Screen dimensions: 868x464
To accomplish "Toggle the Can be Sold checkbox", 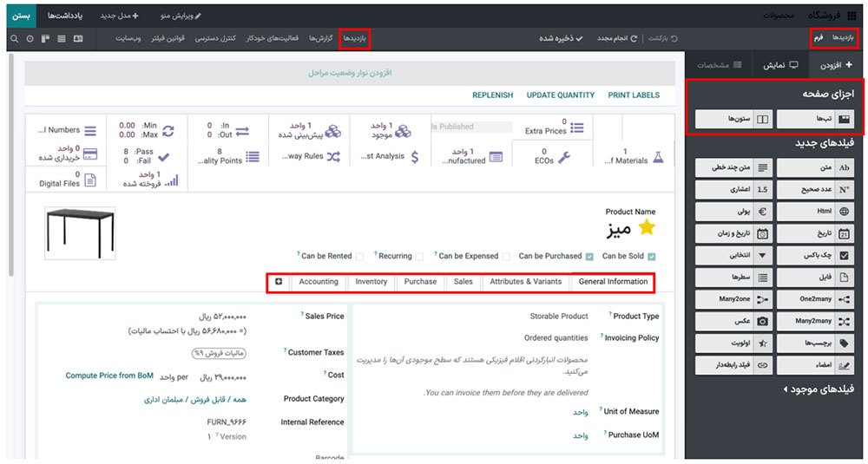I will pyautogui.click(x=651, y=257).
